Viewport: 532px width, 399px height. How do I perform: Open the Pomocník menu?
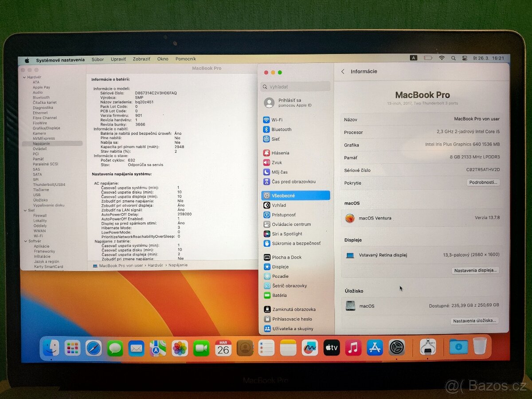(x=185, y=59)
